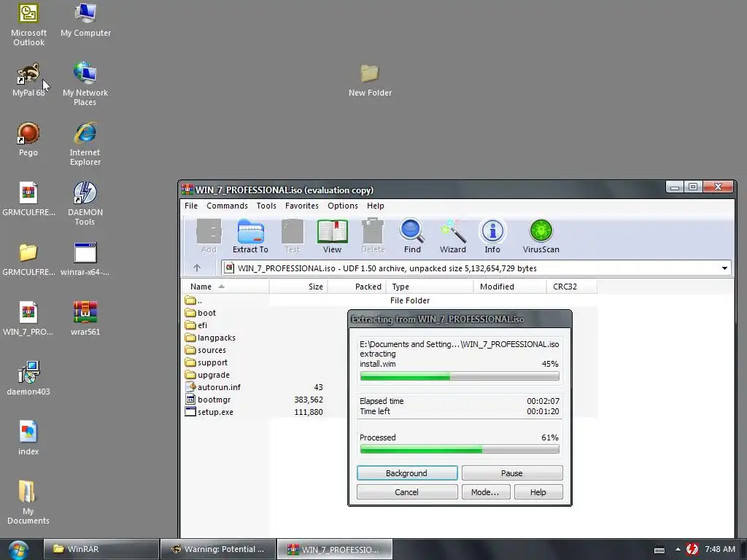
Task: Select the MyPal 68 desktop shortcut
Action: coord(28,80)
